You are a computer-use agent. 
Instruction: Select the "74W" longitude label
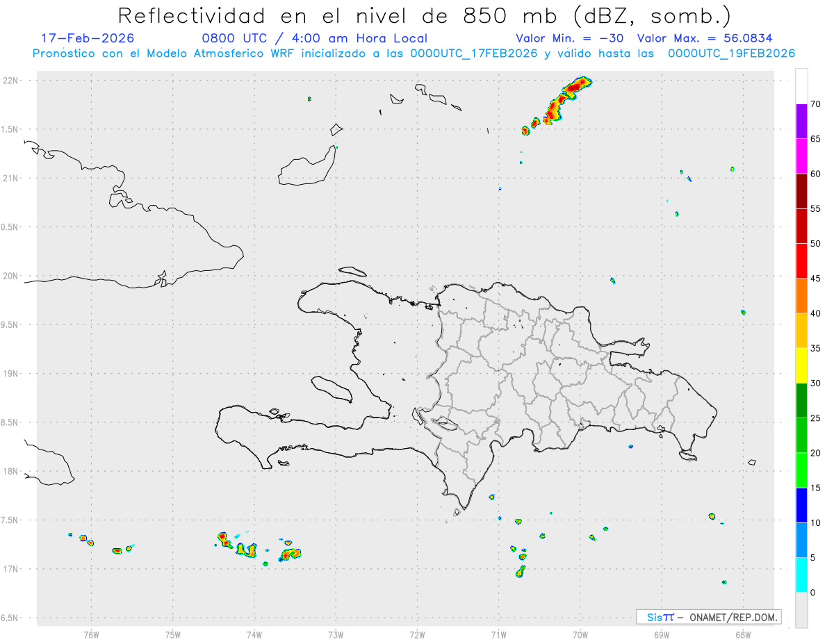point(254,634)
